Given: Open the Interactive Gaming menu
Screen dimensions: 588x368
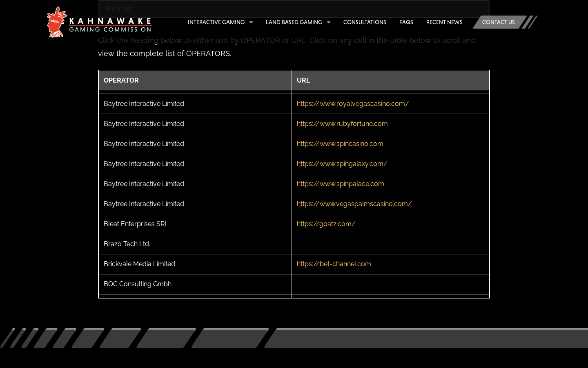Looking at the screenshot, I should pyautogui.click(x=216, y=22).
